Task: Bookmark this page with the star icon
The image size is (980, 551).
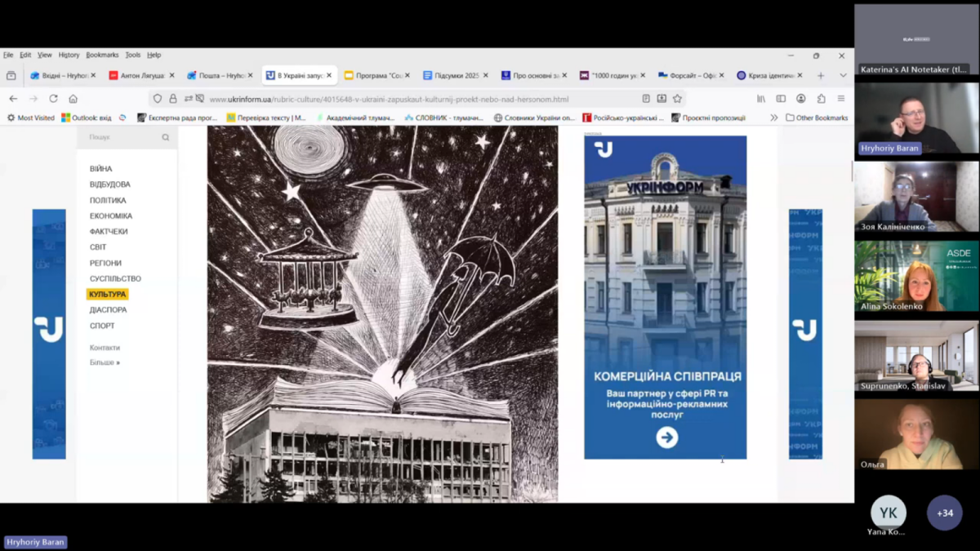Action: (x=677, y=99)
